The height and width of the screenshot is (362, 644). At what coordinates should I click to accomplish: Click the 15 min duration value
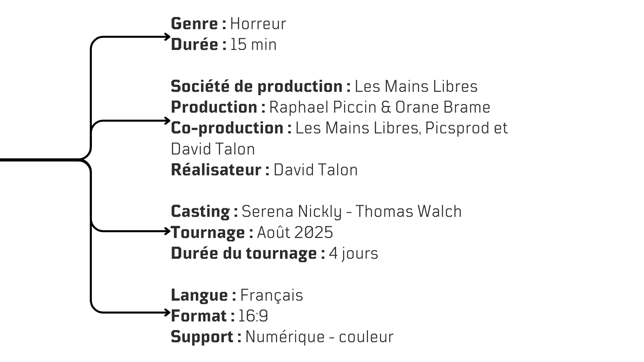click(x=253, y=45)
